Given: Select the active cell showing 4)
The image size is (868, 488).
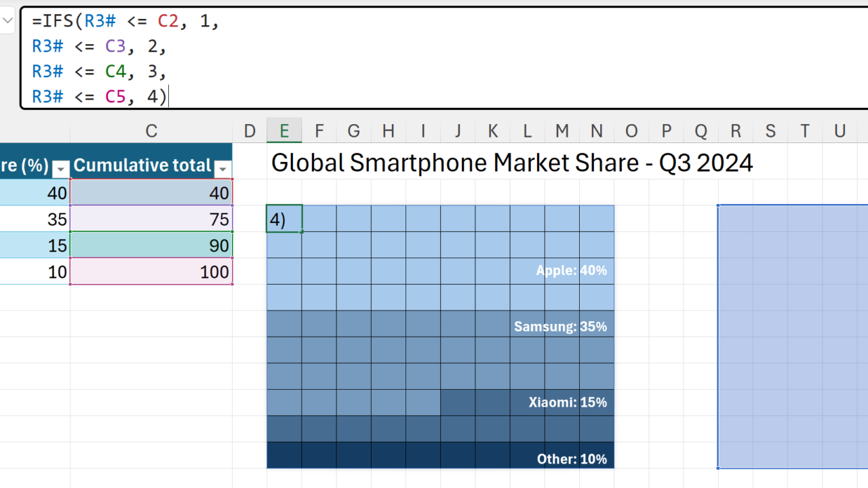Looking at the screenshot, I should click(x=284, y=220).
